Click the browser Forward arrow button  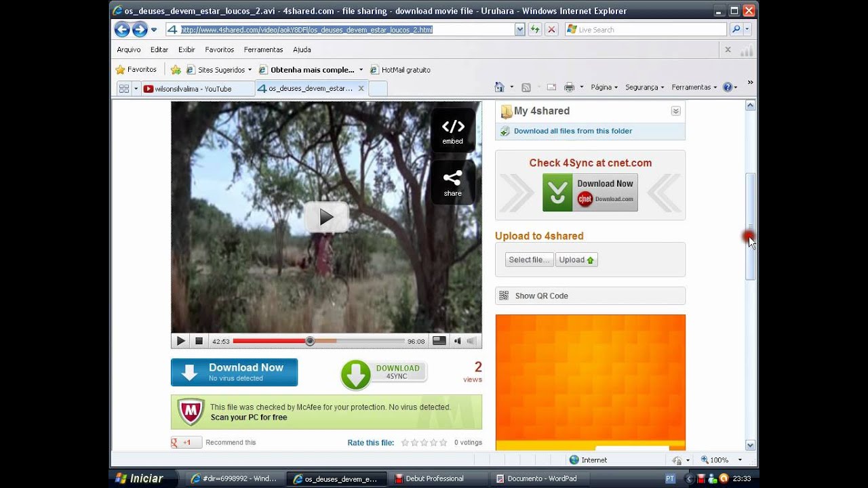(x=140, y=29)
